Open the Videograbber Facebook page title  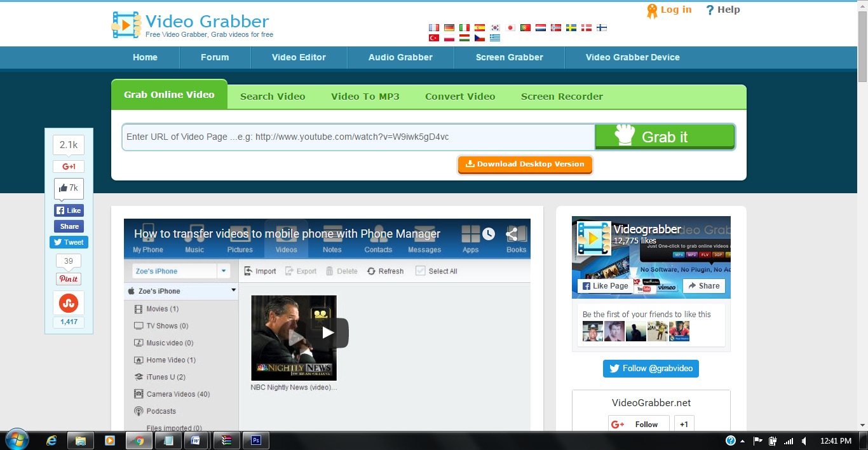[x=647, y=229]
